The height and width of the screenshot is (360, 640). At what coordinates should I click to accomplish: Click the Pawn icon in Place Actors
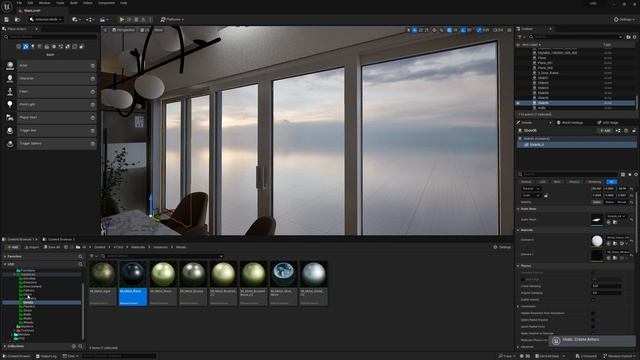tap(10, 91)
